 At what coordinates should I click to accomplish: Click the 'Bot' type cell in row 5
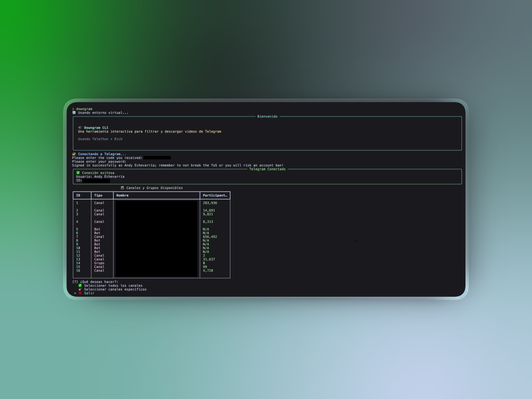point(97,229)
